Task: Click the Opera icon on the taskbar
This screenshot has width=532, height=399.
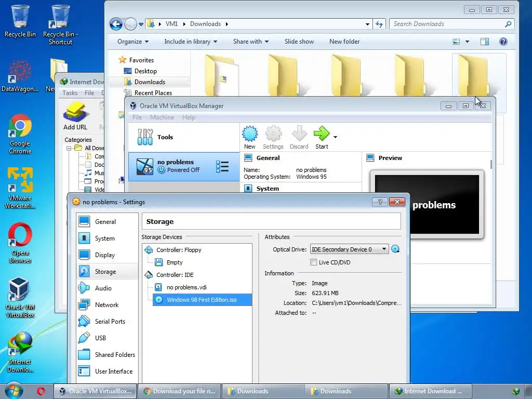Action: coord(41,391)
